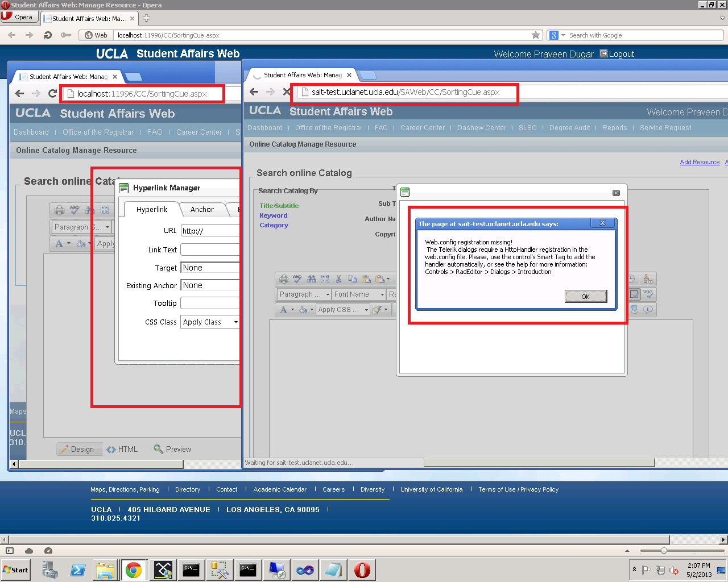The width and height of the screenshot is (728, 582).
Task: Format stripper icon in right editor
Action: tap(377, 310)
